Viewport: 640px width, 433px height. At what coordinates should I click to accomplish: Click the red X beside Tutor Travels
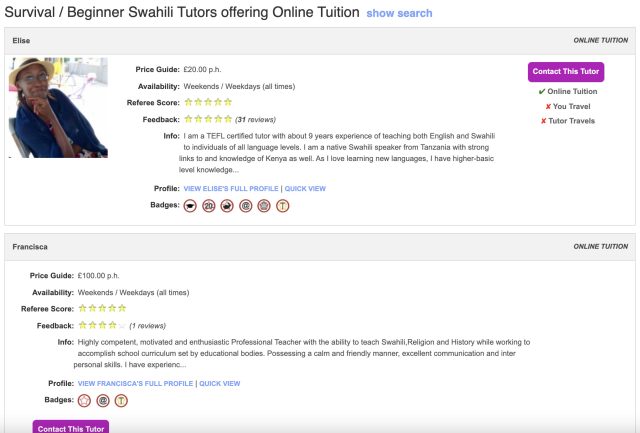(543, 121)
